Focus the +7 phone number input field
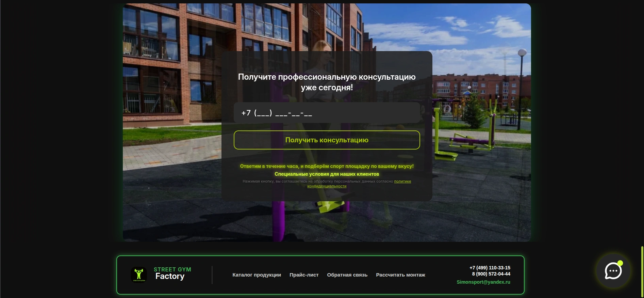 click(327, 113)
